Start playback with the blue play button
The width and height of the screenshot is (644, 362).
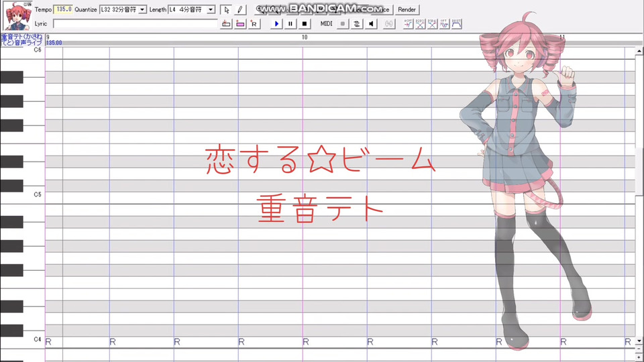tap(276, 24)
